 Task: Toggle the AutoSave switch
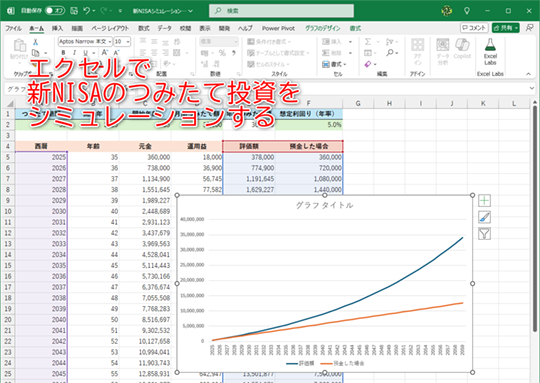pyautogui.click(x=55, y=11)
